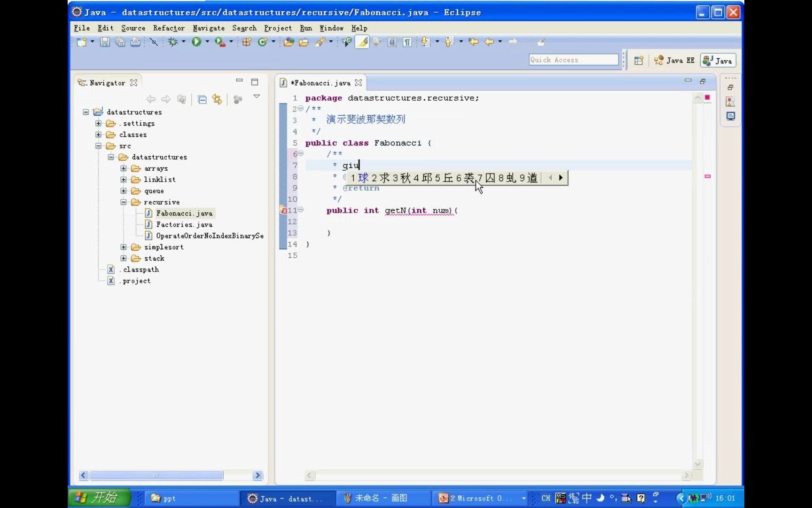Viewport: 812px width, 508px height.
Task: Open the Window menu
Action: pos(332,28)
